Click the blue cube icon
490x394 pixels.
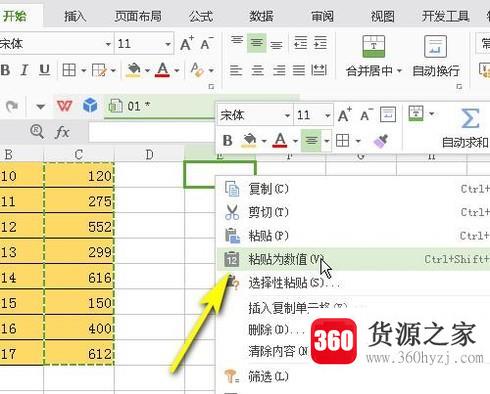[x=90, y=106]
